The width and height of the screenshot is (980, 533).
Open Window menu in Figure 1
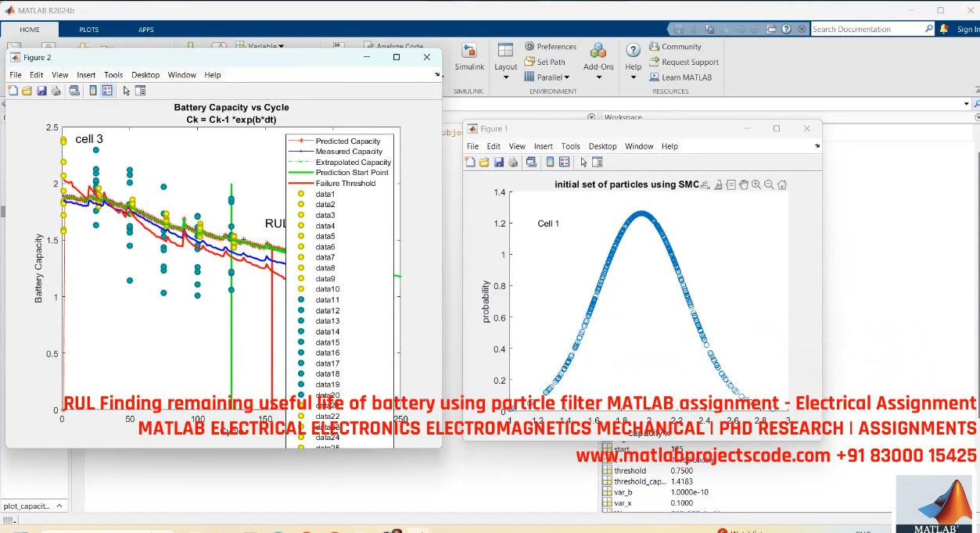click(x=639, y=146)
